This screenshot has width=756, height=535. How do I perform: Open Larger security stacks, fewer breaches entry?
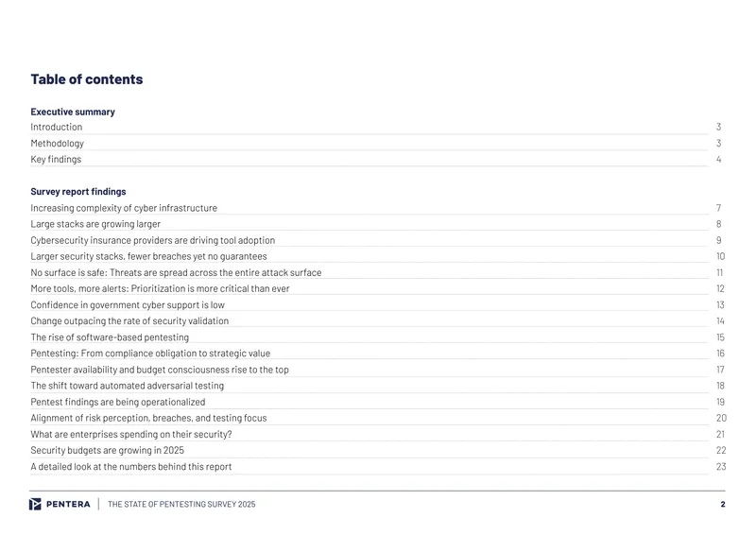tap(148, 256)
